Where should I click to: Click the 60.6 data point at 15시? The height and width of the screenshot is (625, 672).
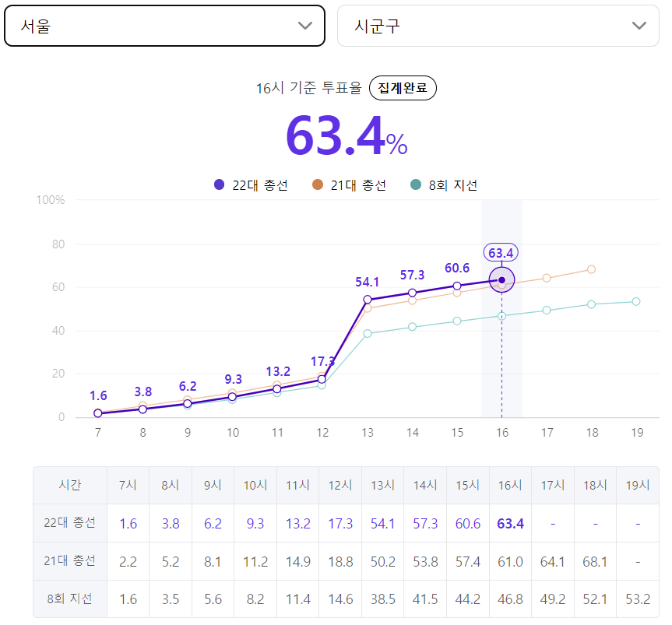(x=457, y=286)
